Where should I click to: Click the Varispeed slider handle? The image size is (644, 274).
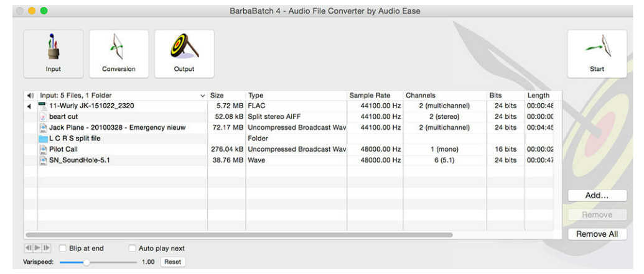pyautogui.click(x=86, y=262)
